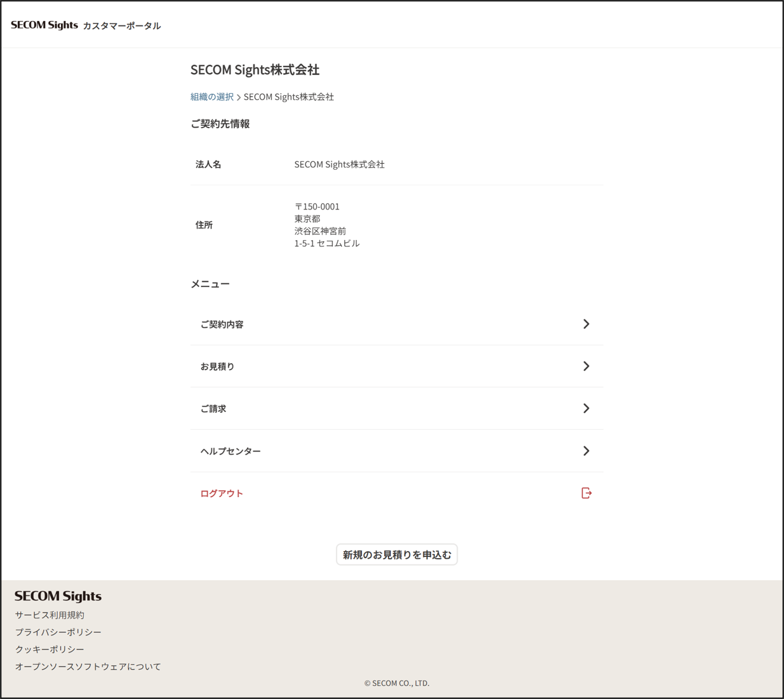Click the chevron beside ヘルプセンター
Viewport: 784px width, 699px height.
coord(586,451)
